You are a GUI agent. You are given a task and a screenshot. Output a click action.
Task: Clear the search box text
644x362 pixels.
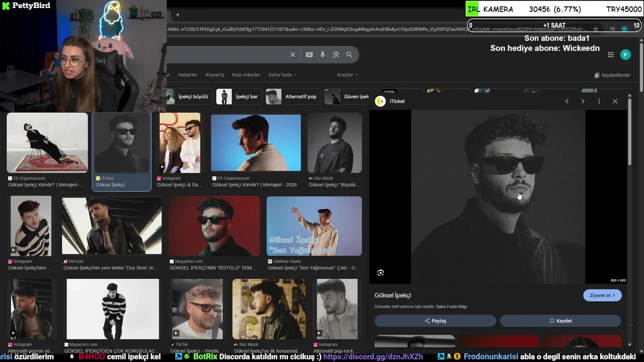tap(293, 55)
